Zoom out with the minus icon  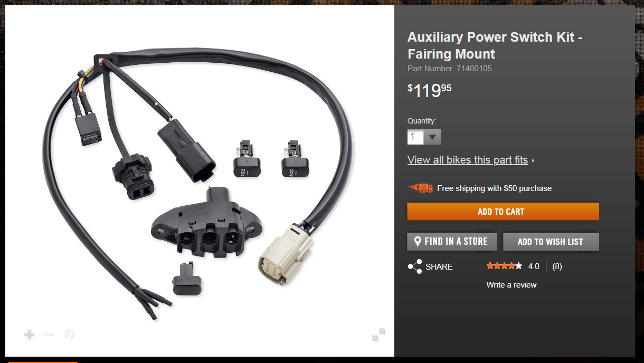[49, 334]
